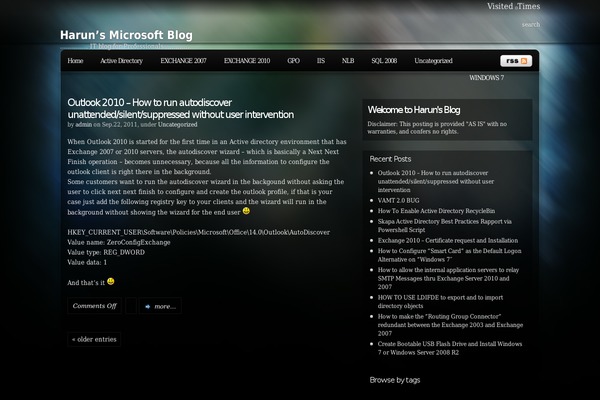The height and width of the screenshot is (400, 600).
Task: Open the Routing Group Connector post
Action: click(x=450, y=325)
